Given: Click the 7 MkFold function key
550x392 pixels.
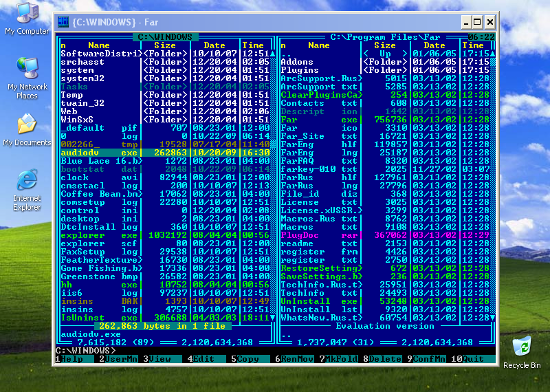Looking at the screenshot, I should coord(338,359).
